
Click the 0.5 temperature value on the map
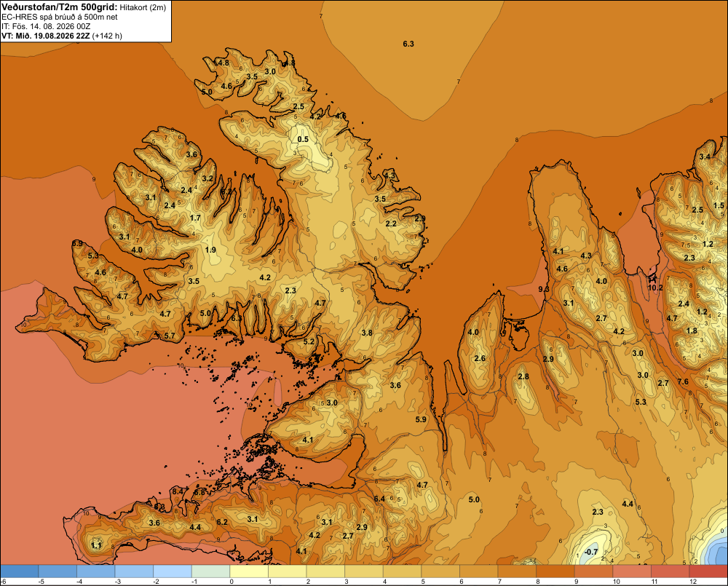[303, 139]
